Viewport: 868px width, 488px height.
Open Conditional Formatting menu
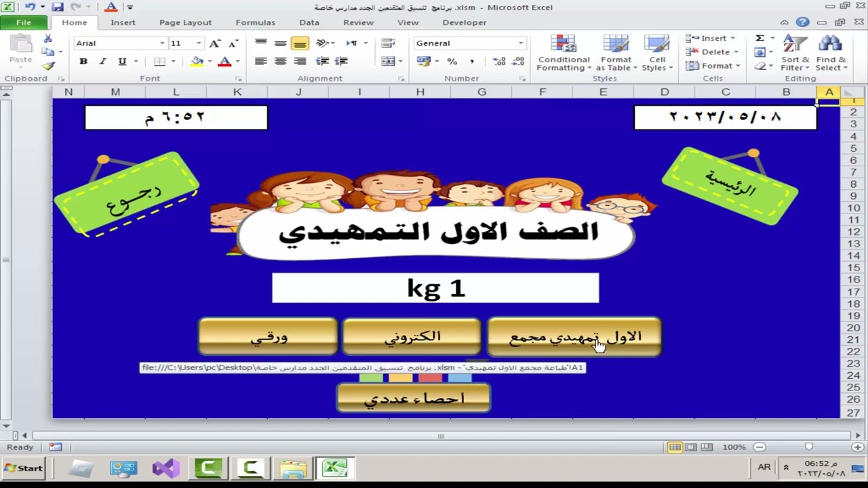(564, 53)
